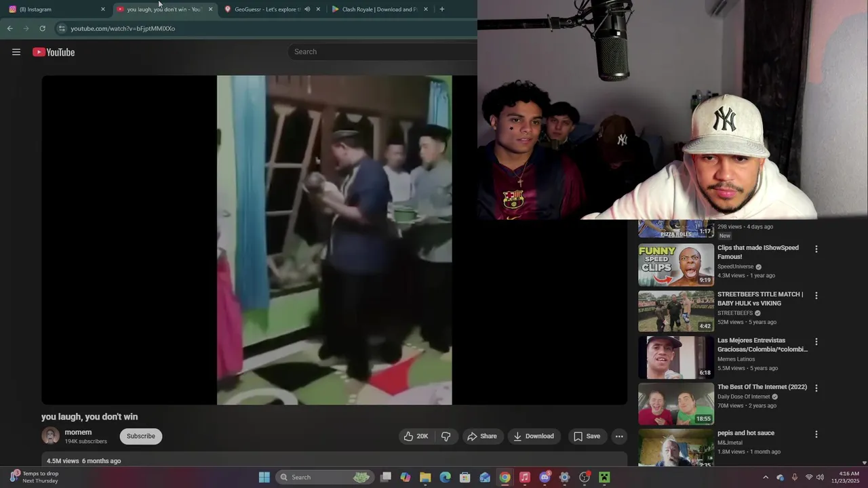Subscribe to the momem channel
The width and height of the screenshot is (868, 488).
[141, 436]
